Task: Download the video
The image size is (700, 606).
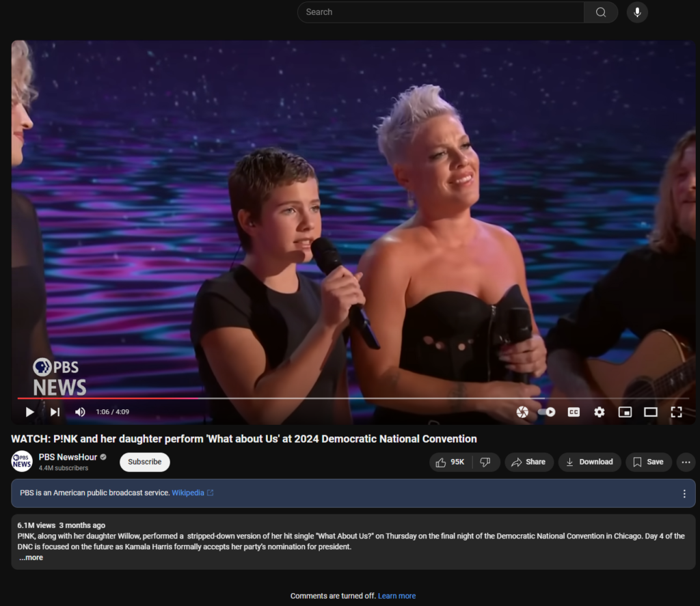Action: pos(589,462)
